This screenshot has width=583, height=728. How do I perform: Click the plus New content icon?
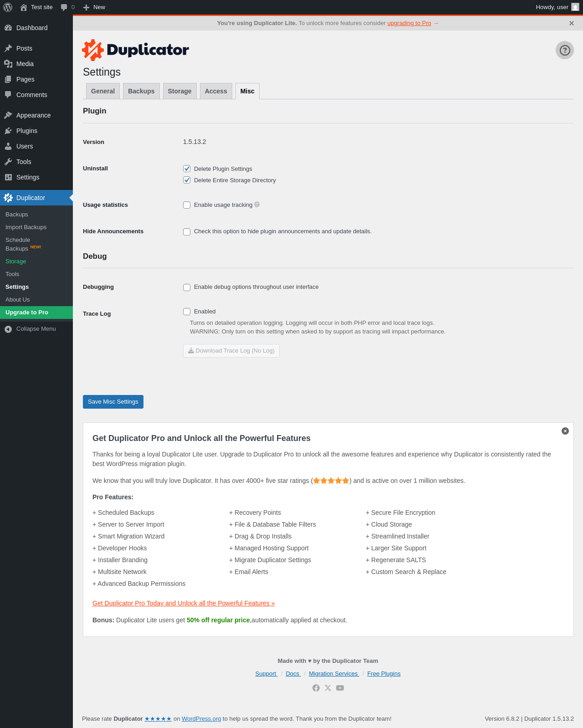(86, 7)
